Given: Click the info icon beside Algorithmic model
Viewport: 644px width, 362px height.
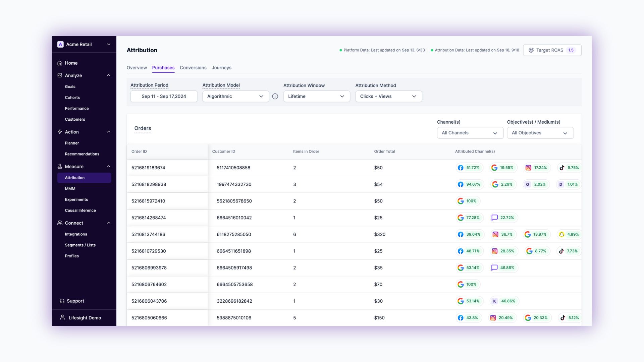Looking at the screenshot, I should pos(275,97).
